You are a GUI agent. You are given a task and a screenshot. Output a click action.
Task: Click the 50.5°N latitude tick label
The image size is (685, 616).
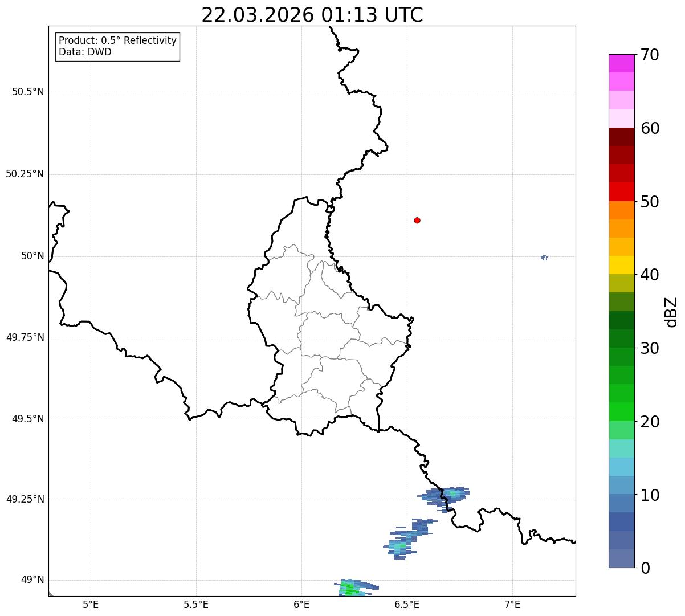28,92
